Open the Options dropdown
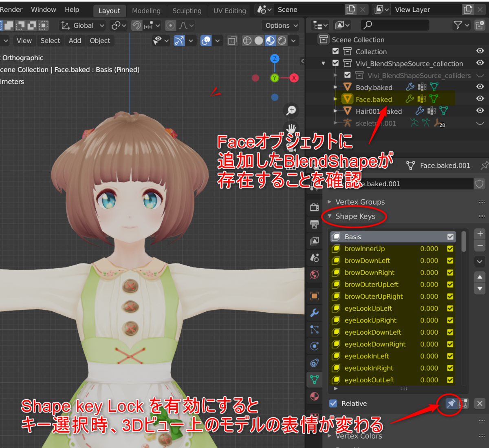Screen dimensions: 489x448 tap(281, 26)
